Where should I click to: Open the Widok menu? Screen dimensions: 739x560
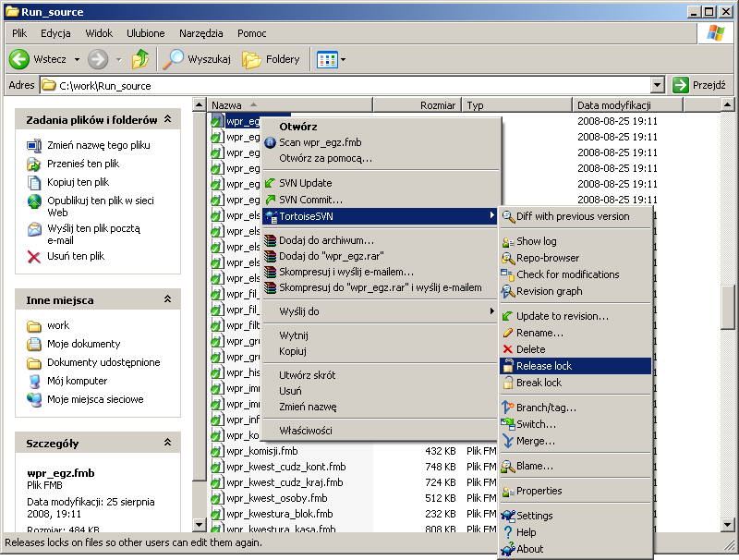click(99, 33)
